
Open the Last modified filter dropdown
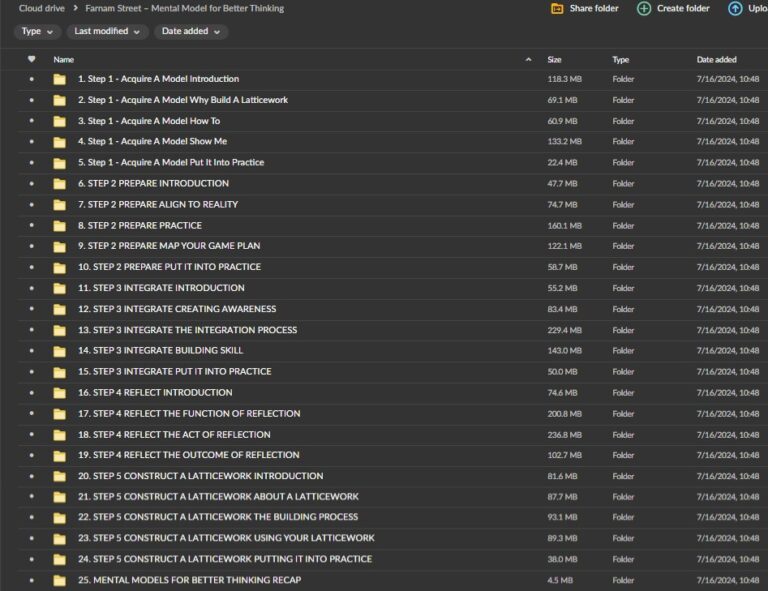(x=108, y=32)
